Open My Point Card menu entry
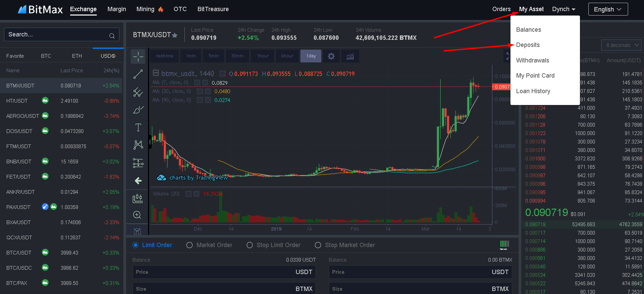This screenshot has width=644, height=294. pyautogui.click(x=535, y=76)
